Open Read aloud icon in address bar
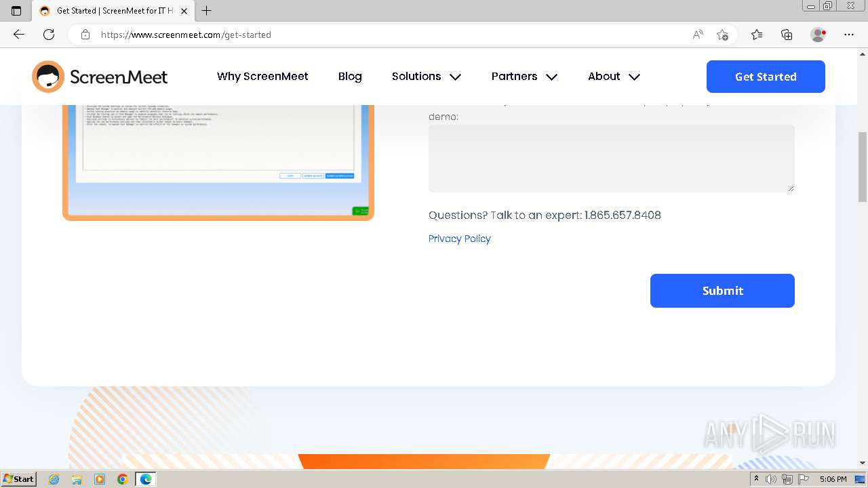 click(698, 35)
